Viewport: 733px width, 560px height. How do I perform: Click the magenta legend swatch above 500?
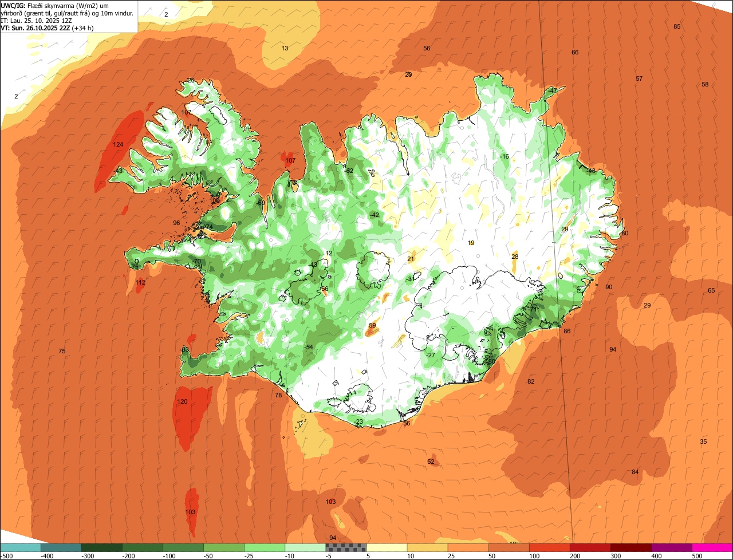pyautogui.click(x=712, y=548)
